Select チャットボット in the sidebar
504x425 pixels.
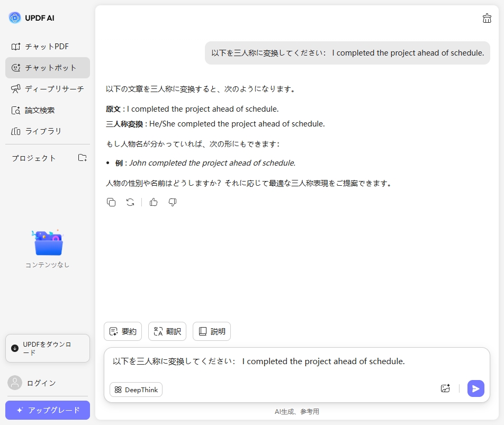(48, 68)
